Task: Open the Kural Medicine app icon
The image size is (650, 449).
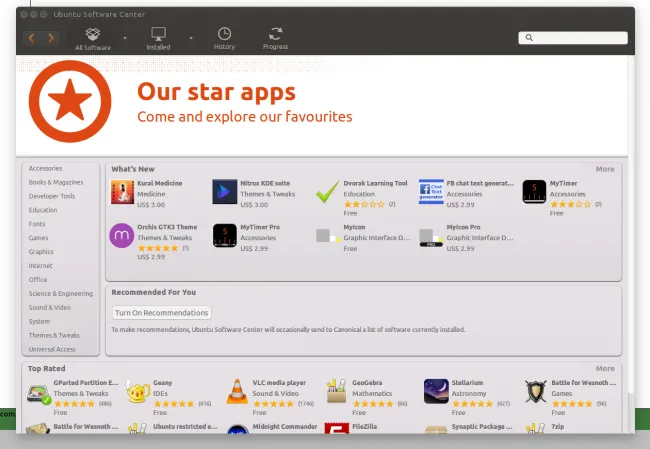Action: click(x=122, y=192)
